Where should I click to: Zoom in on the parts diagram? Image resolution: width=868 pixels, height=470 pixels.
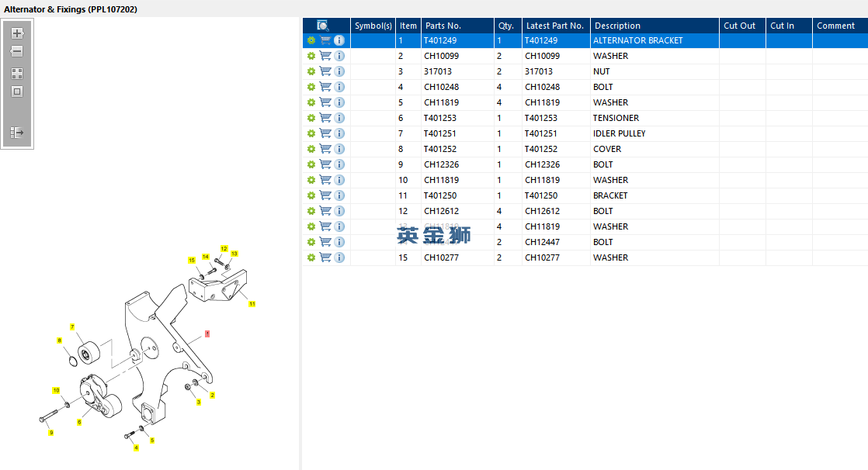tap(17, 33)
